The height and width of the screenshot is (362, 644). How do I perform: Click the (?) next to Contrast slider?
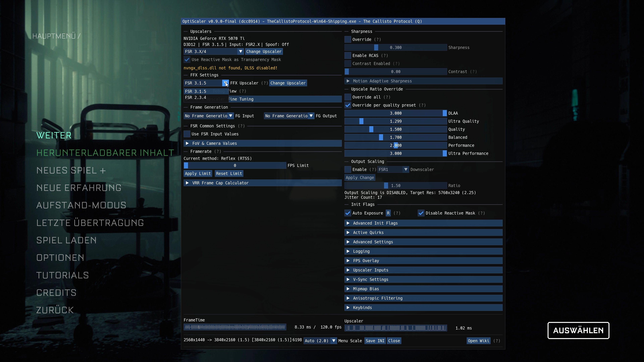473,72
